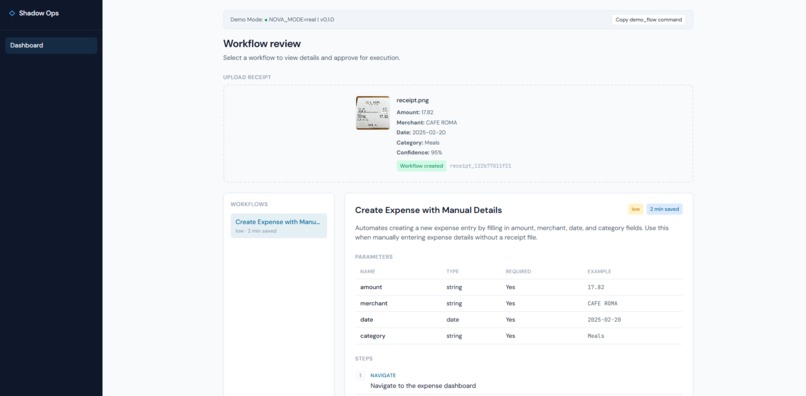The width and height of the screenshot is (806, 396).
Task: Click the yellow low risk badge
Action: [636, 209]
